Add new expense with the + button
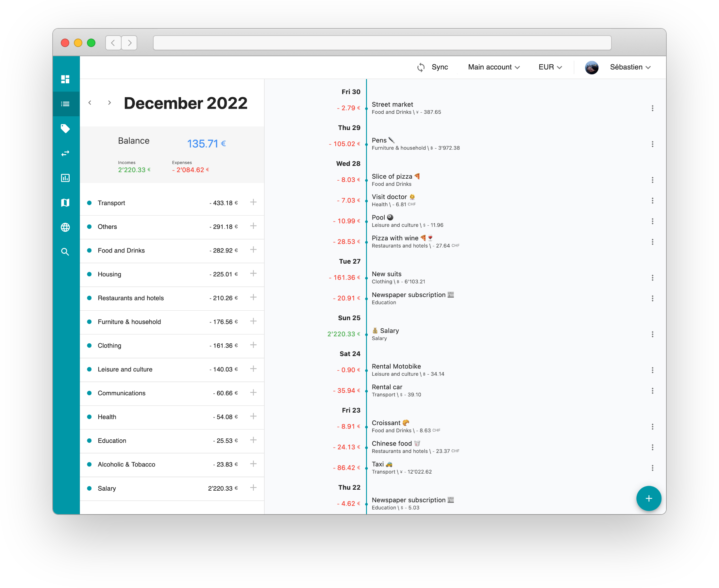This screenshot has width=719, height=588. click(x=648, y=498)
